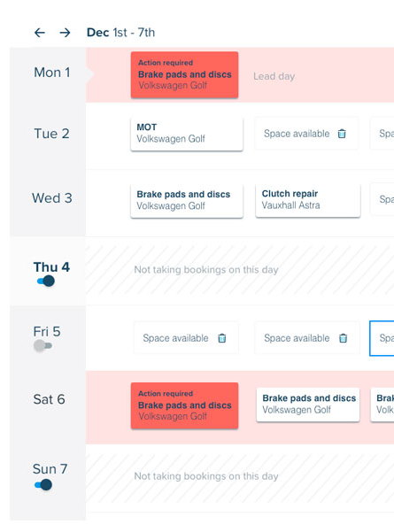Open Saturday's Action required booking card
The height and width of the screenshot is (532, 394).
click(x=185, y=405)
